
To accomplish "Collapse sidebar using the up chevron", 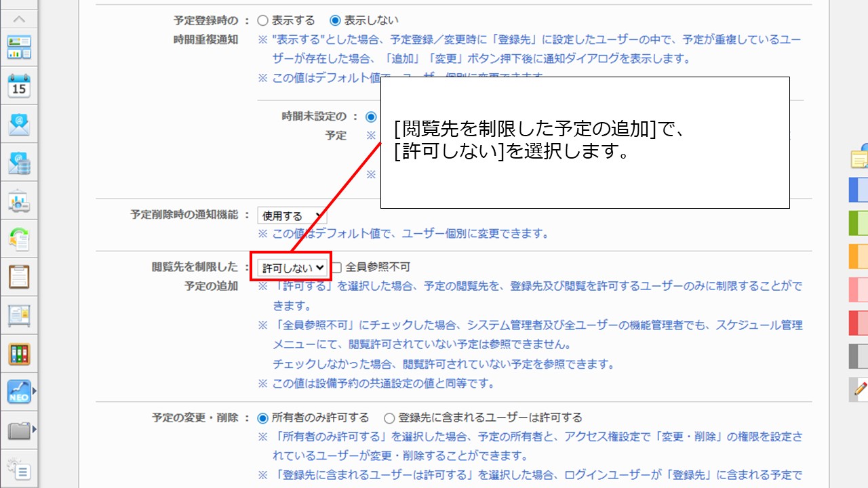I will coord(19,19).
